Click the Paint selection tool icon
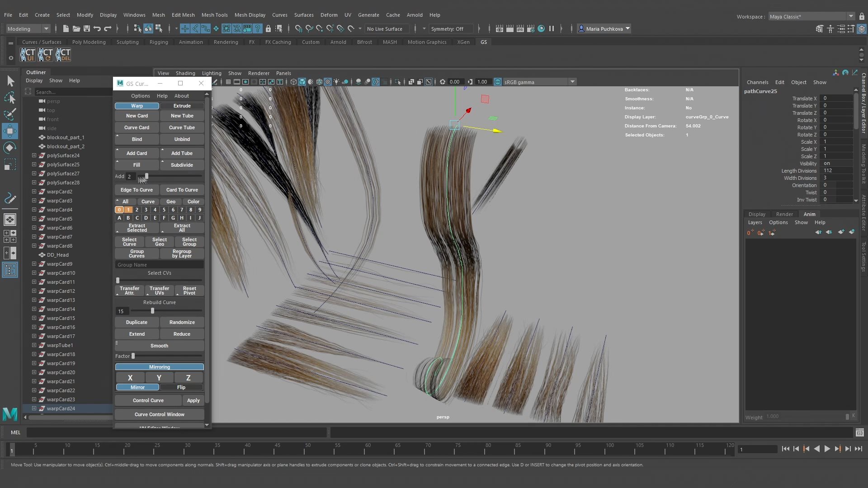 click(10, 114)
